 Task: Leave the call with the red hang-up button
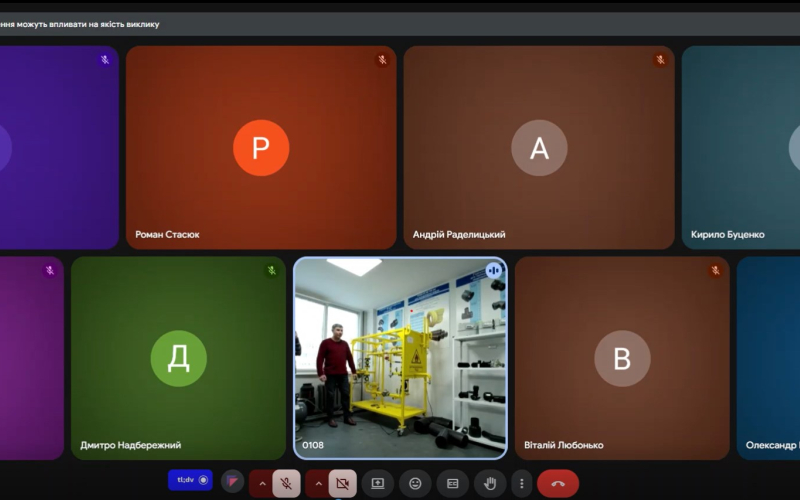point(558,484)
